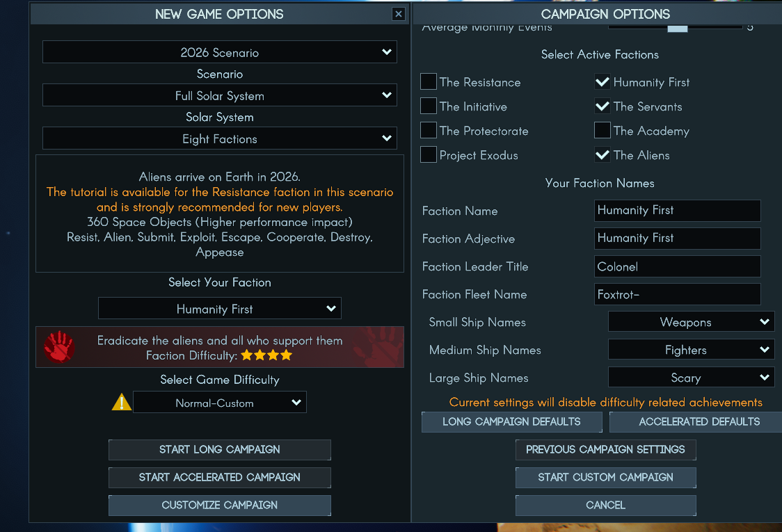Tick the Project Exodus checkbox
The width and height of the screenshot is (782, 532).
pyautogui.click(x=429, y=155)
